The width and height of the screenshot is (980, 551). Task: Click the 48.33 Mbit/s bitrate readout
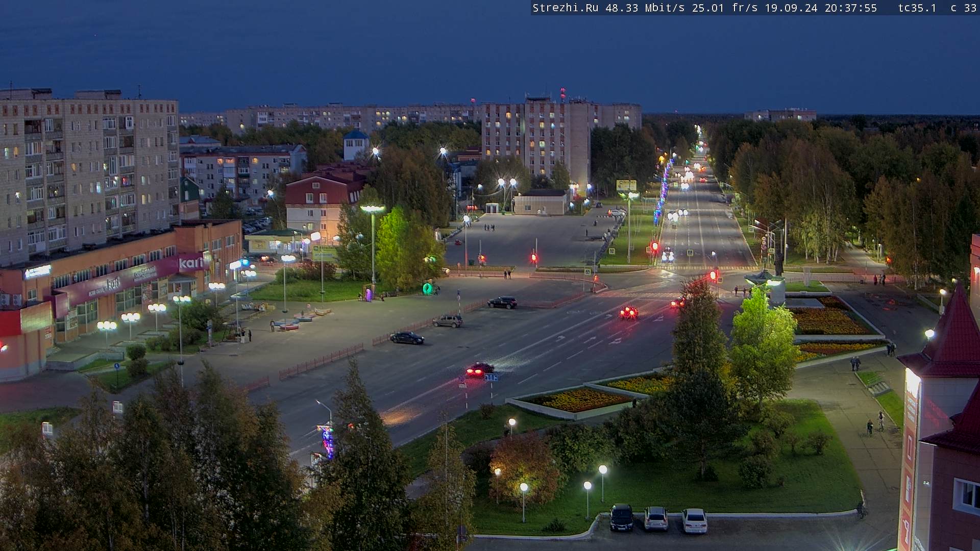(x=645, y=8)
